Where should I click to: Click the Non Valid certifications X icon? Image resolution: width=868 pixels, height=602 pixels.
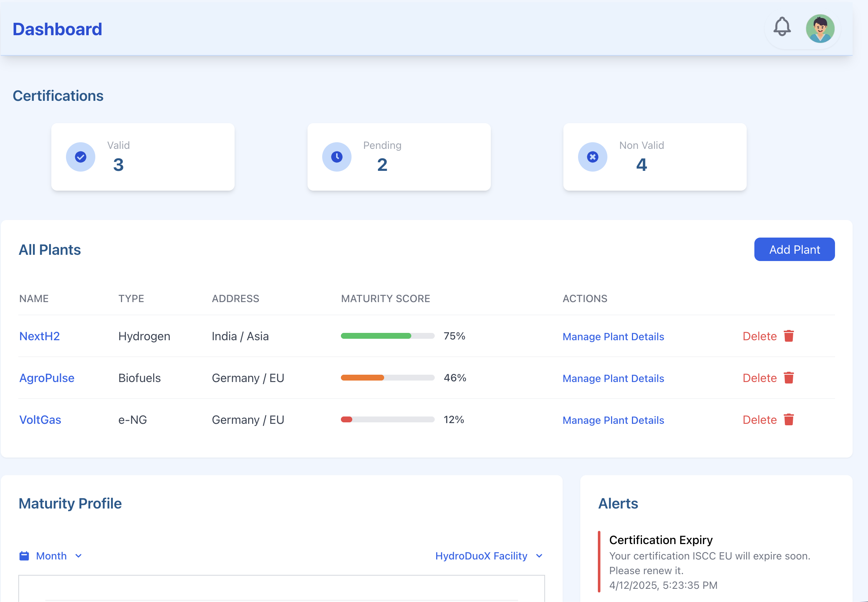592,157
